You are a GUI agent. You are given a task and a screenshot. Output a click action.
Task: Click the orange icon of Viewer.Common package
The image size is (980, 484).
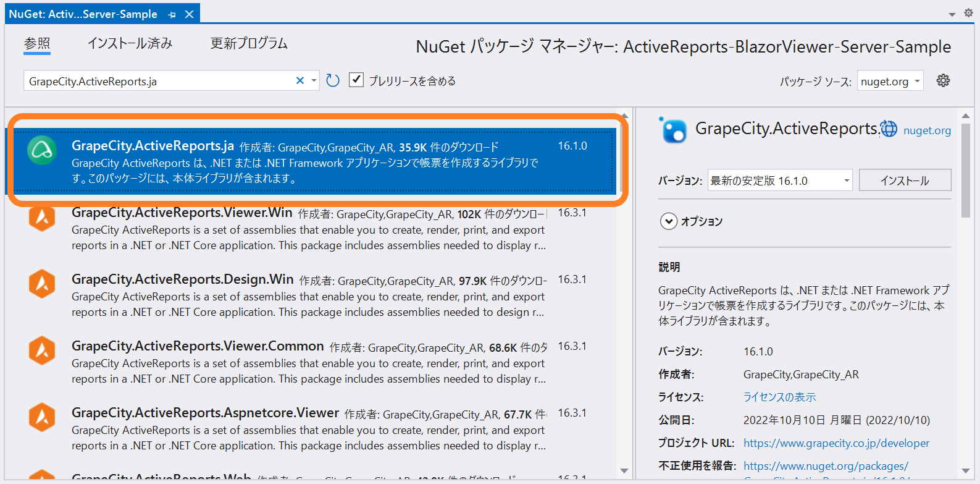click(x=42, y=350)
